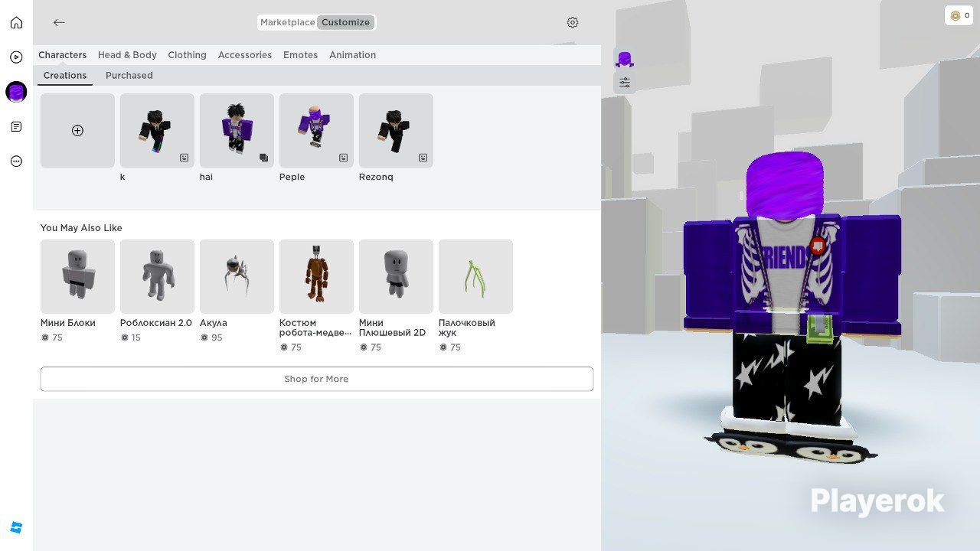The height and width of the screenshot is (551, 980).
Task: Switch to Customize mode
Action: 345,22
